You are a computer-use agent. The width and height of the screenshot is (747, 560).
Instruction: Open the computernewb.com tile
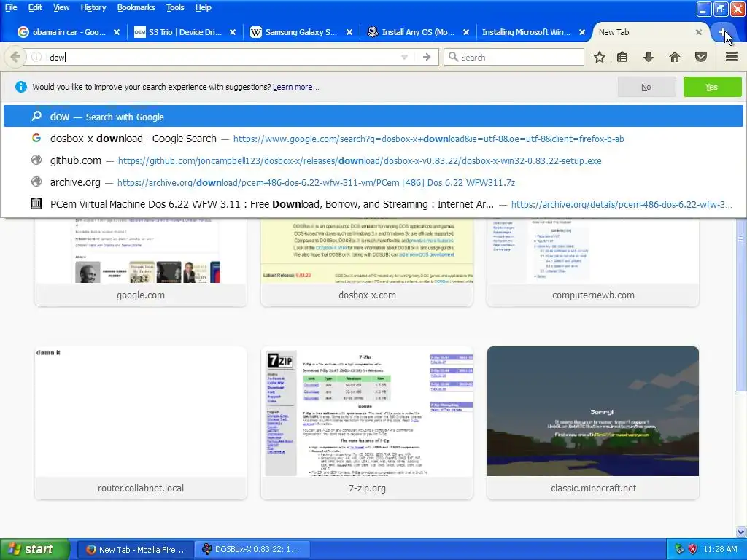click(593, 262)
